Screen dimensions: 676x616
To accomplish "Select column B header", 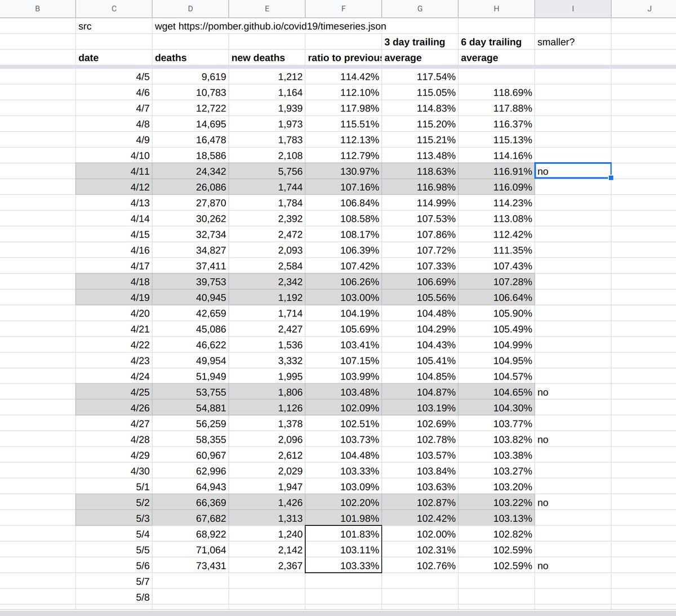I will coord(38,8).
